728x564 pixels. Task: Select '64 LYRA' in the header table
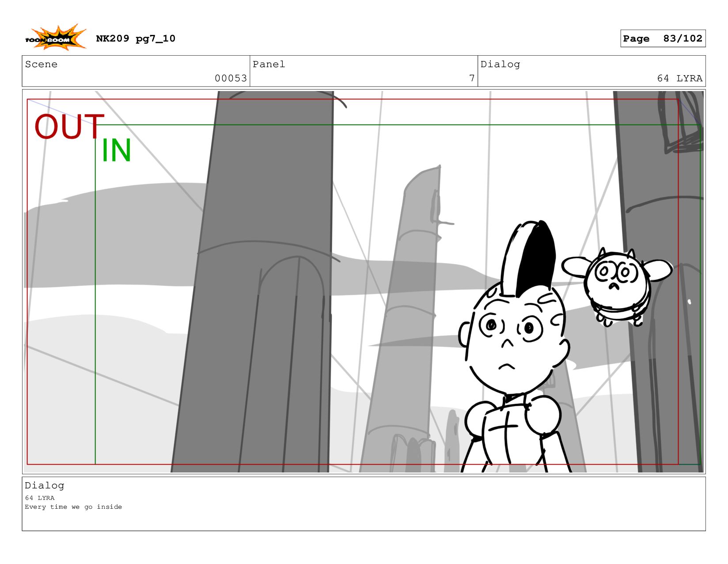coord(679,78)
